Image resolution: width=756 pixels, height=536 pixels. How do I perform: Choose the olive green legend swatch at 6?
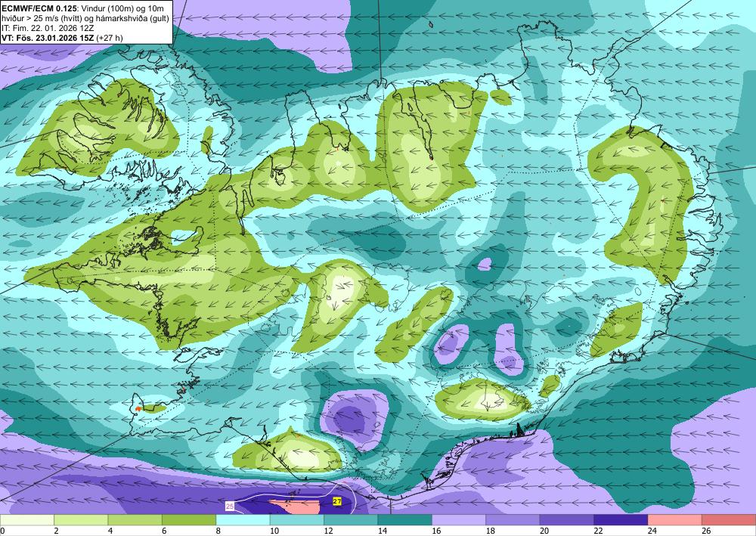pos(189,520)
